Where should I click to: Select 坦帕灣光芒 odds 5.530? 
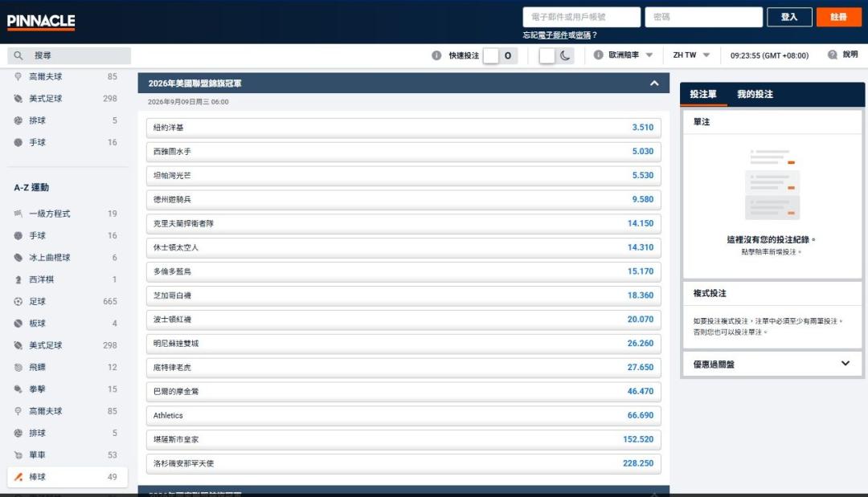coord(403,175)
